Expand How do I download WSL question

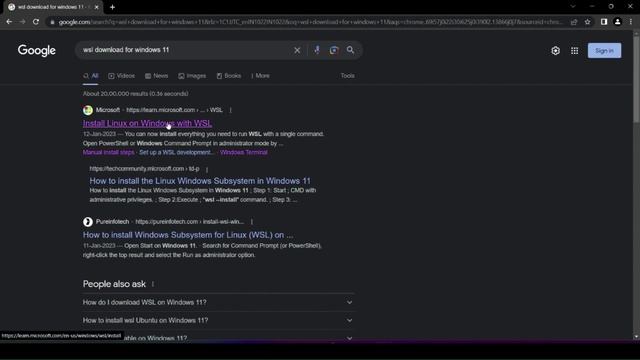click(x=218, y=302)
